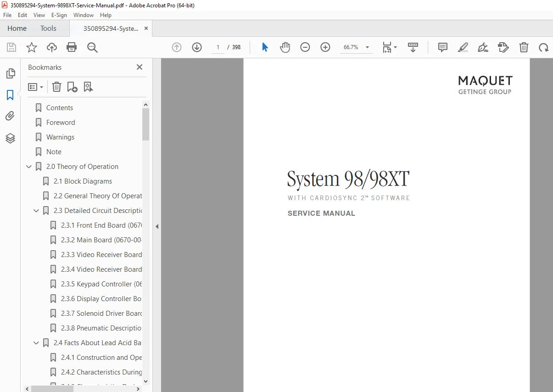
Task: Open the Attachments paperclip panel
Action: pos(10,116)
